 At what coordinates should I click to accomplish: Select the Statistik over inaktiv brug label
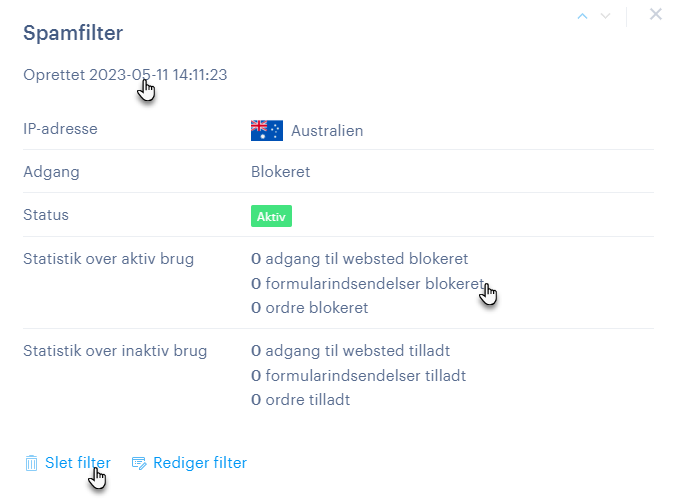pos(115,351)
